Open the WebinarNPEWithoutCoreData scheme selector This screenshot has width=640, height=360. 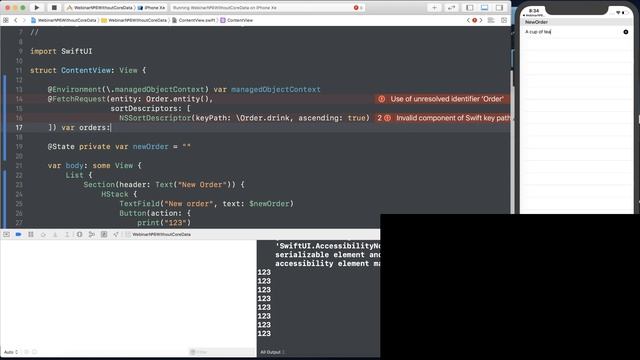click(100, 8)
